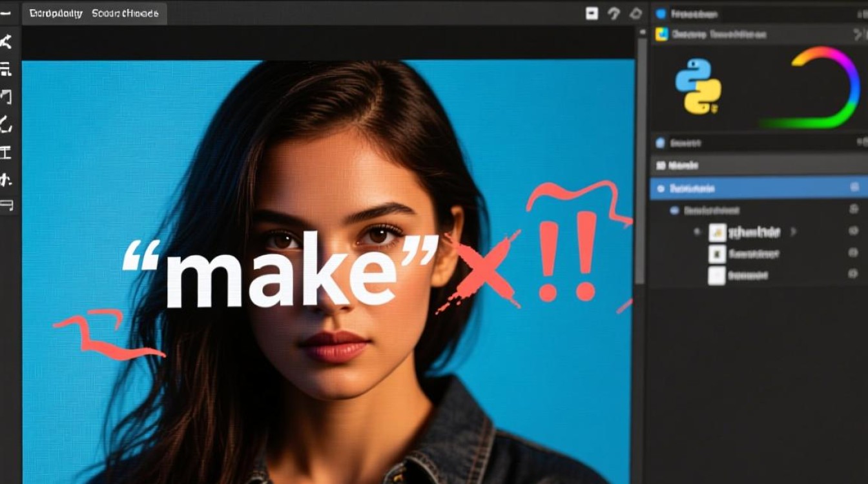
Task: Click the Python logo in the right panel
Action: [698, 86]
